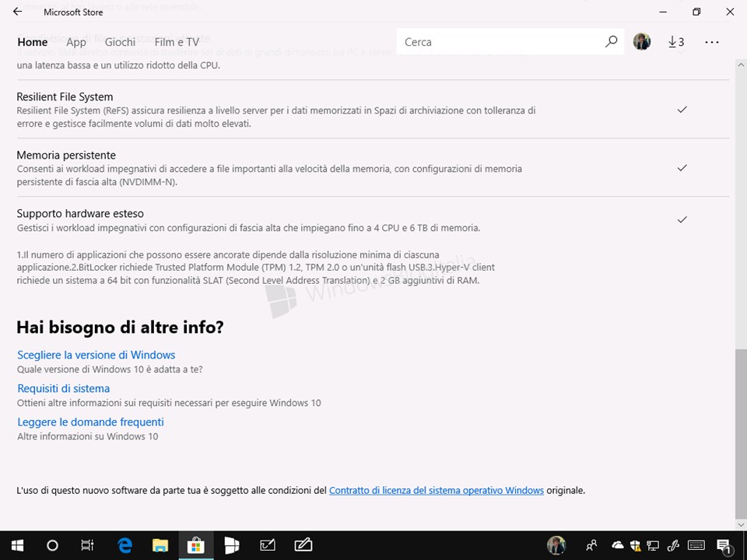Click checkmark in Resilient File System row
Viewport: 747px width, 560px height.
[682, 110]
